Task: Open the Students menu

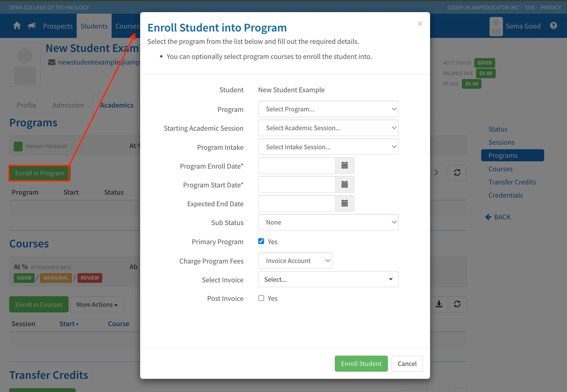Action: click(94, 26)
